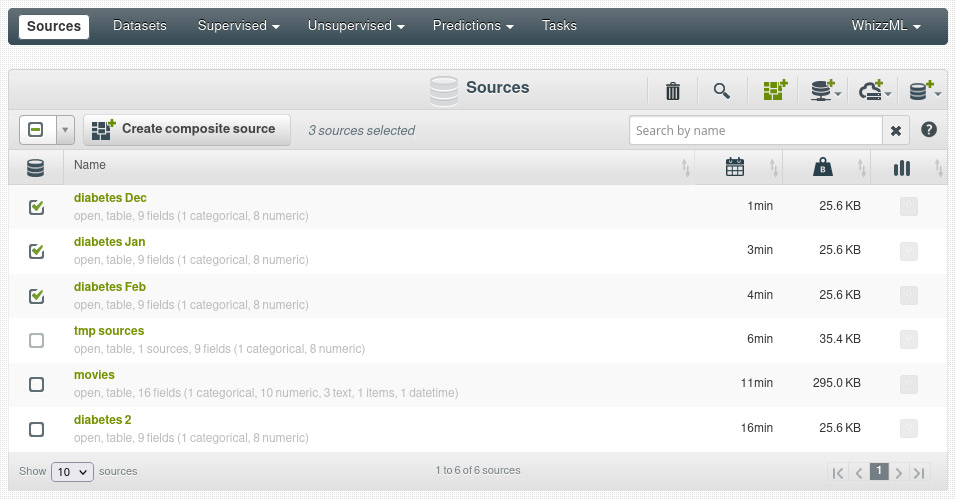
Task: Click Create composite source button
Action: click(x=187, y=129)
